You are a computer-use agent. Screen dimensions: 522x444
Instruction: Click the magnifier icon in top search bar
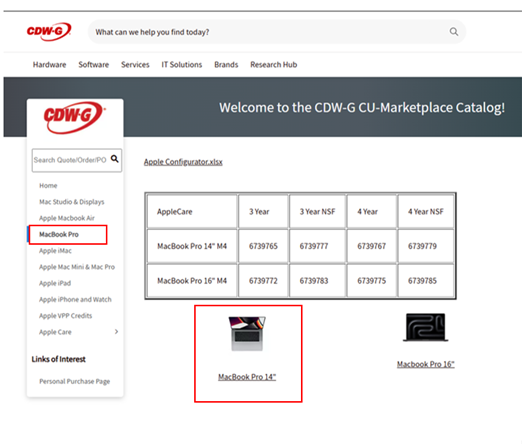pos(454,32)
